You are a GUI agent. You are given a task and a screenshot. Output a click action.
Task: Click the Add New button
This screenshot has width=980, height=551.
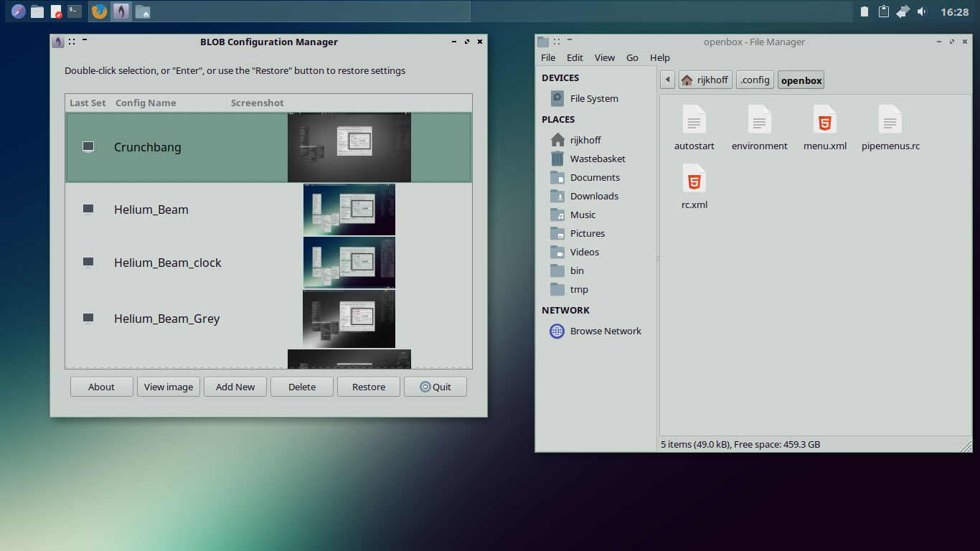pyautogui.click(x=235, y=387)
